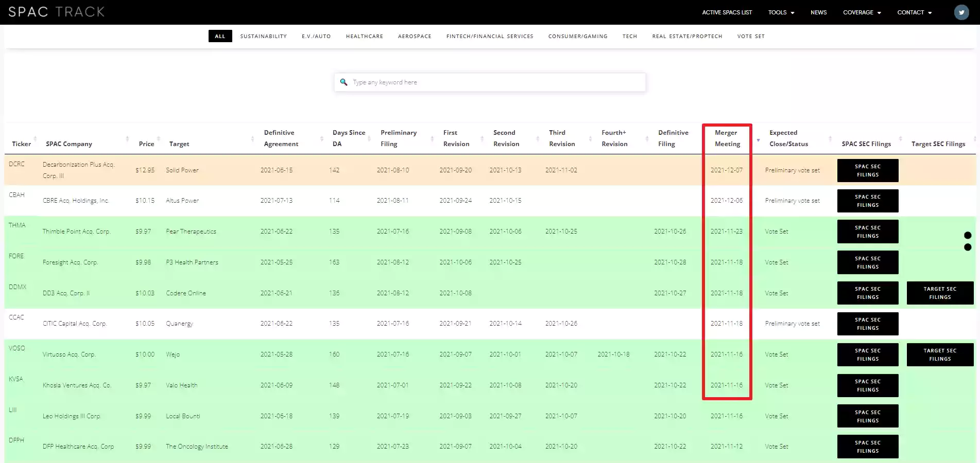Sort by Expected Close/Status arrows
Viewport: 980px width, 463px height.
830,138
